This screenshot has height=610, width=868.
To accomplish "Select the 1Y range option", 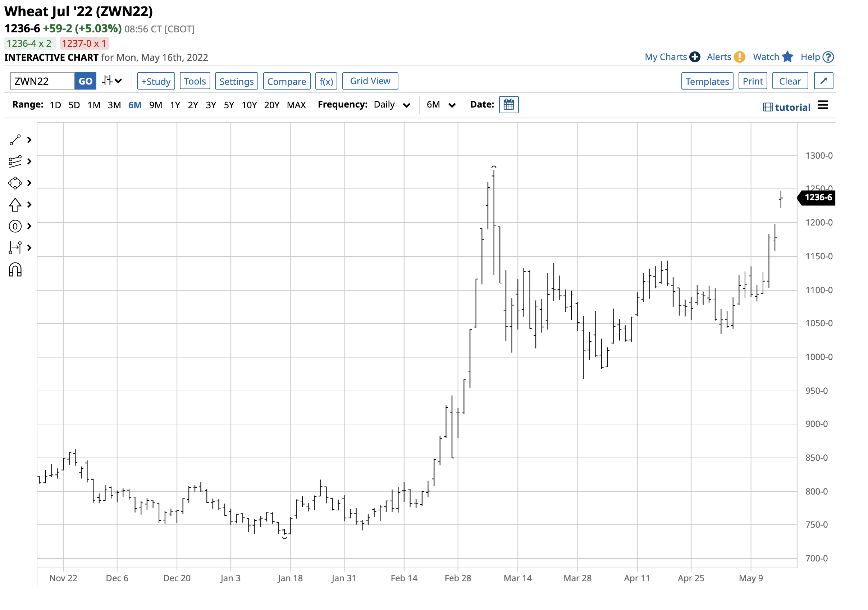I will [175, 105].
